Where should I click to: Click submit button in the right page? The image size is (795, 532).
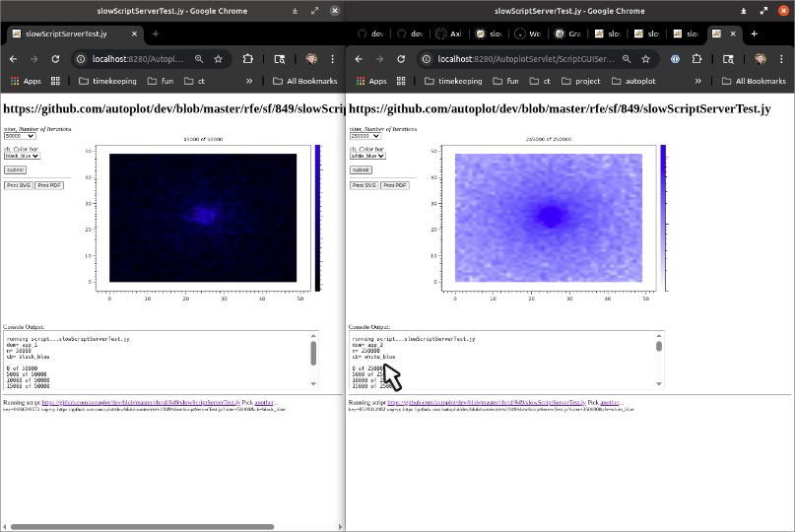point(360,169)
